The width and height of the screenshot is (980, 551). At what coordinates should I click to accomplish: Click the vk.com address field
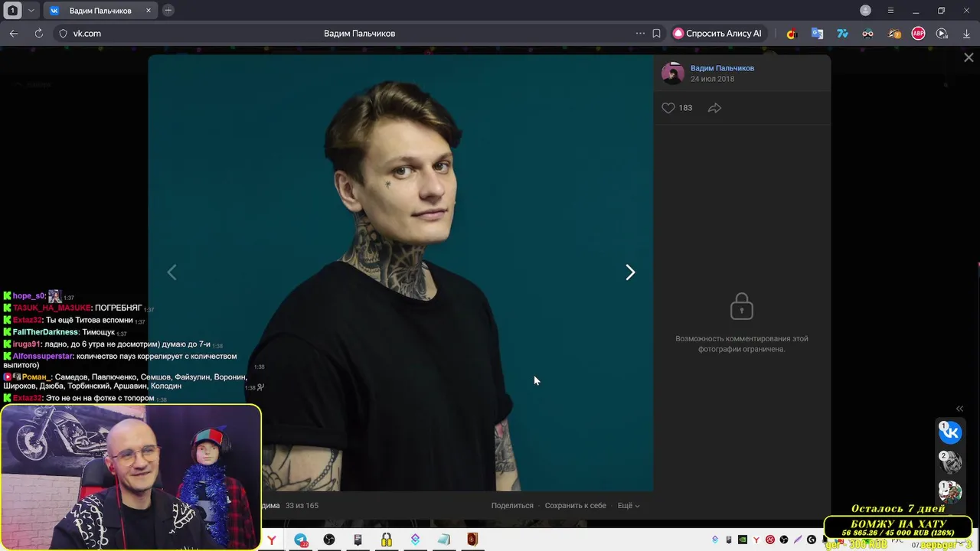coord(87,34)
